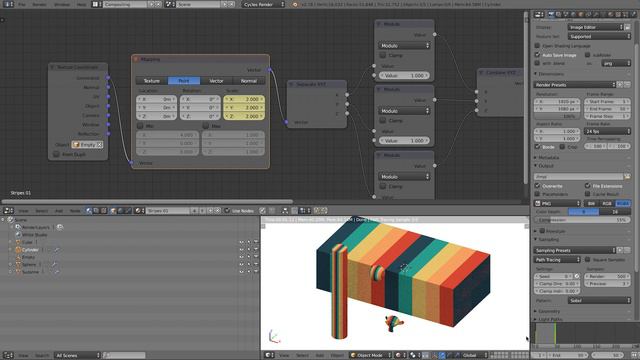The width and height of the screenshot is (640, 360).
Task: Open the node editor Add menu
Action: tap(59, 211)
